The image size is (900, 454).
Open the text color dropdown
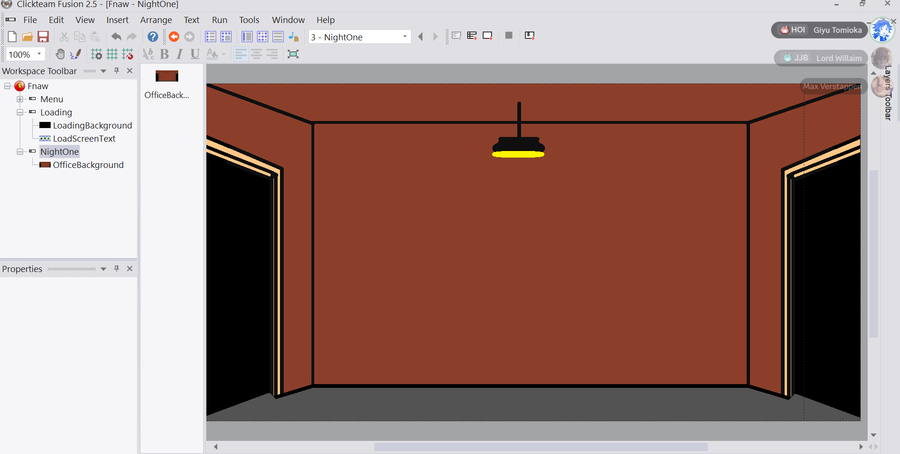[x=223, y=54]
